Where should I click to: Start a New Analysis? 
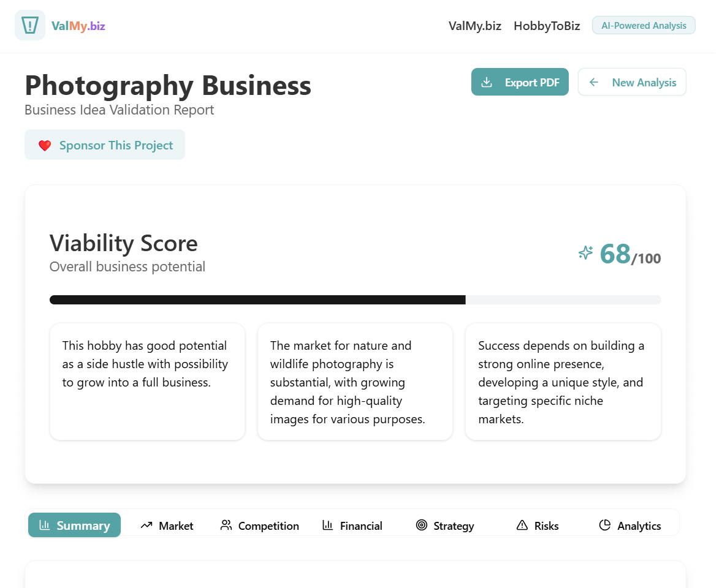click(633, 82)
